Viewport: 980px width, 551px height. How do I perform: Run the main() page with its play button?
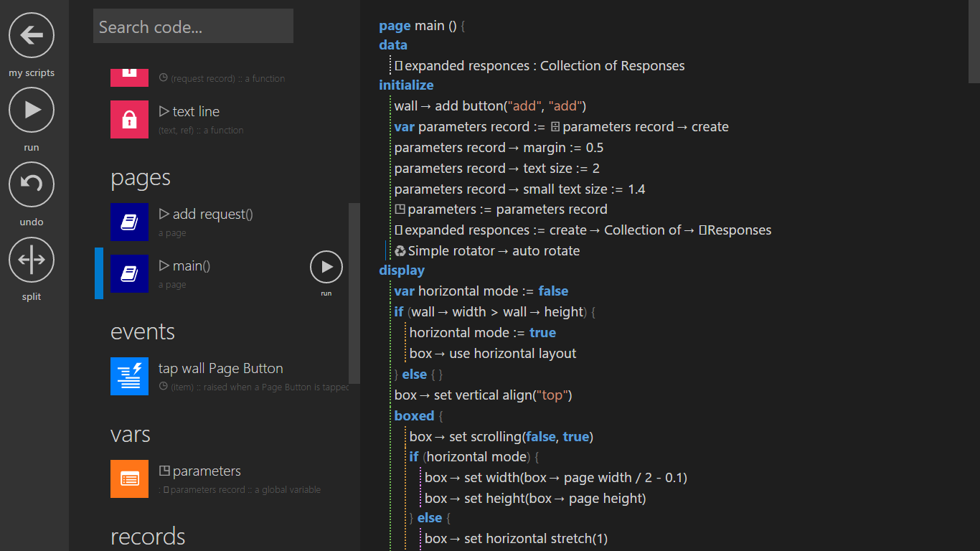click(326, 267)
